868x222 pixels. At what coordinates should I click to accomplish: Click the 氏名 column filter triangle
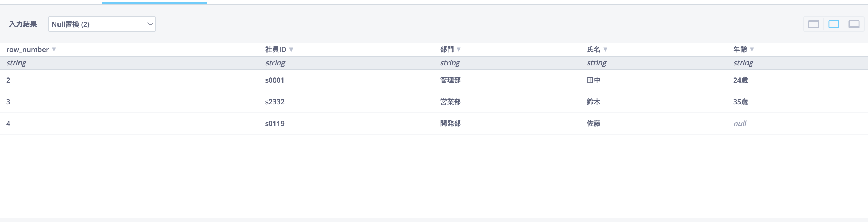605,50
